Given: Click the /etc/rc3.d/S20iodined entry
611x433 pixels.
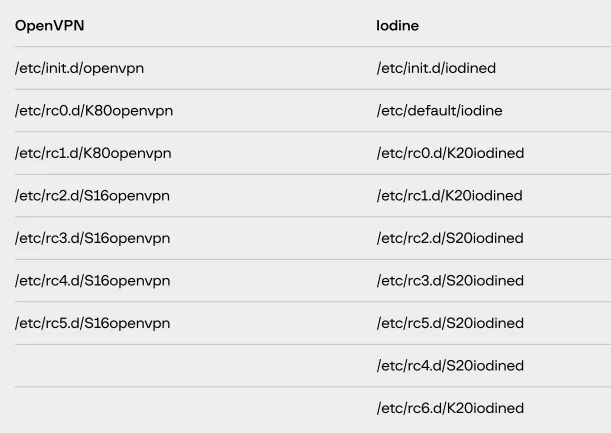Looking at the screenshot, I should point(450,281).
